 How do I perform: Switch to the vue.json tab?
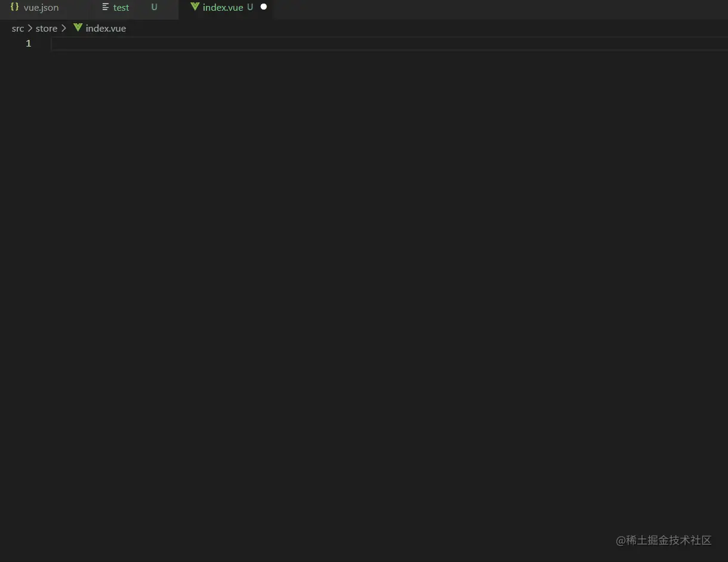click(41, 7)
